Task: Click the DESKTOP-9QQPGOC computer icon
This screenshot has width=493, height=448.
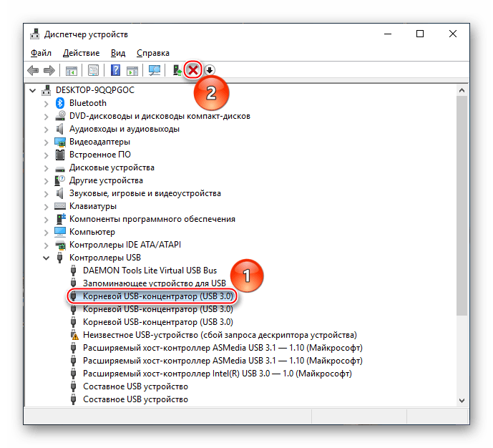Action: [47, 90]
